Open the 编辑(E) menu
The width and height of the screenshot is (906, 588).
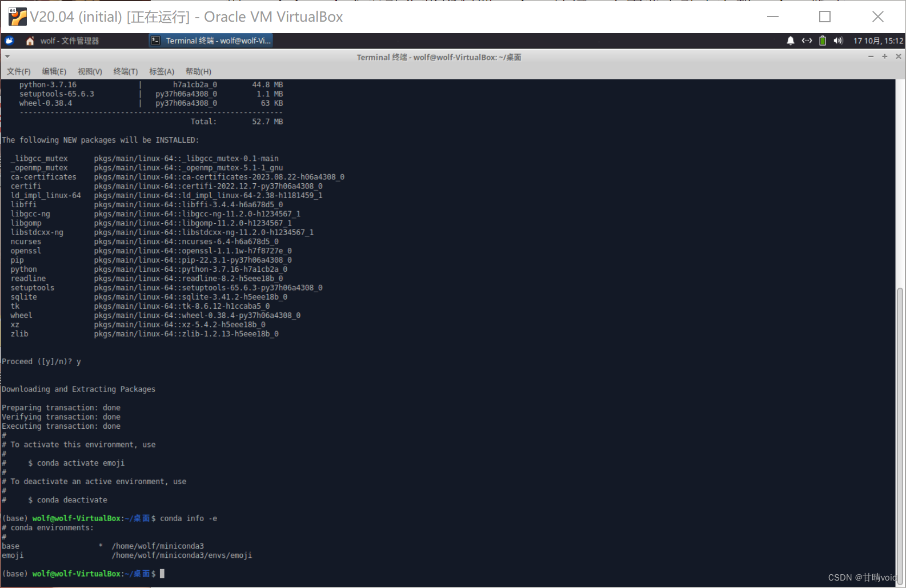point(54,71)
